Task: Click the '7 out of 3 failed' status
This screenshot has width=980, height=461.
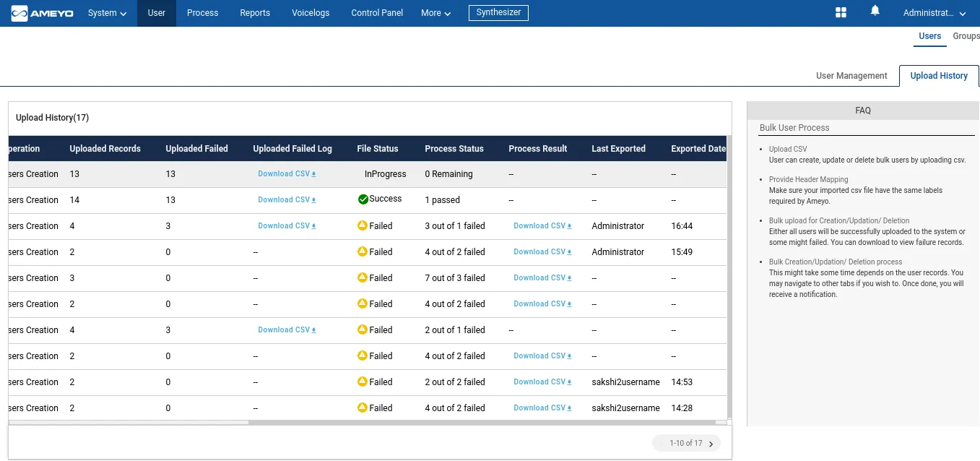Action: [455, 278]
